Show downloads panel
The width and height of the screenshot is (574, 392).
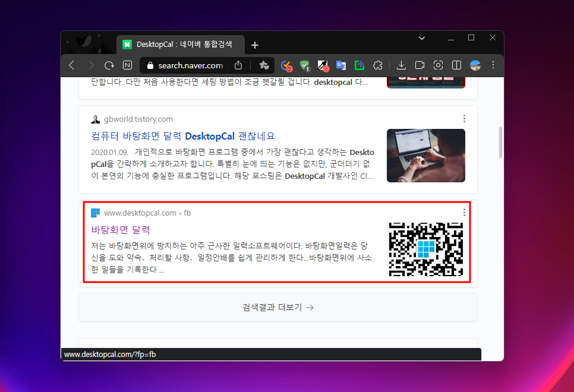(x=401, y=65)
